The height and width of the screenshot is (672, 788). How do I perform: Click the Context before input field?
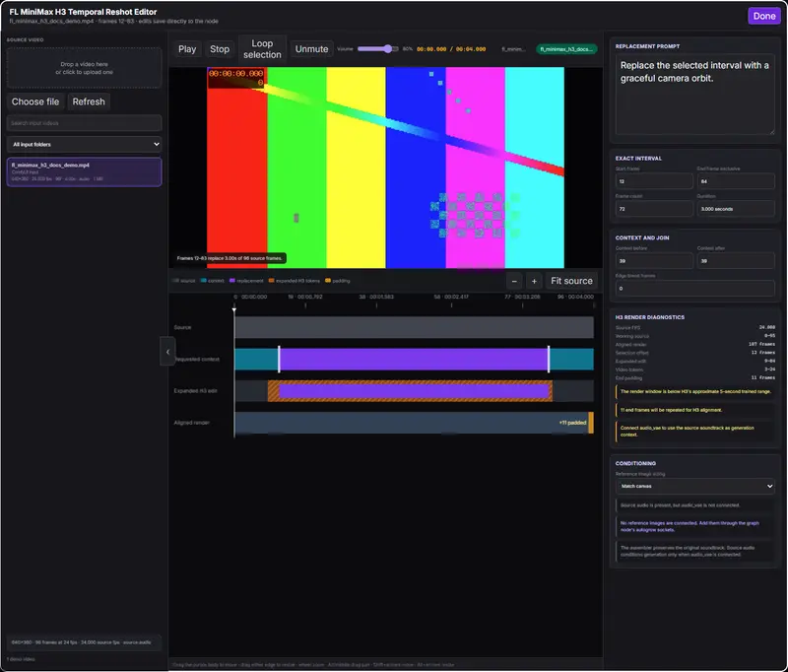tap(654, 261)
